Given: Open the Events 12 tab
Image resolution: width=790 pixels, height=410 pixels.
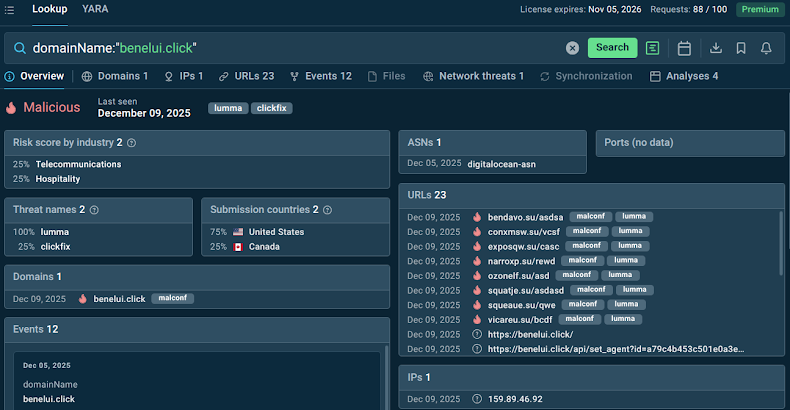Looking at the screenshot, I should (321, 76).
